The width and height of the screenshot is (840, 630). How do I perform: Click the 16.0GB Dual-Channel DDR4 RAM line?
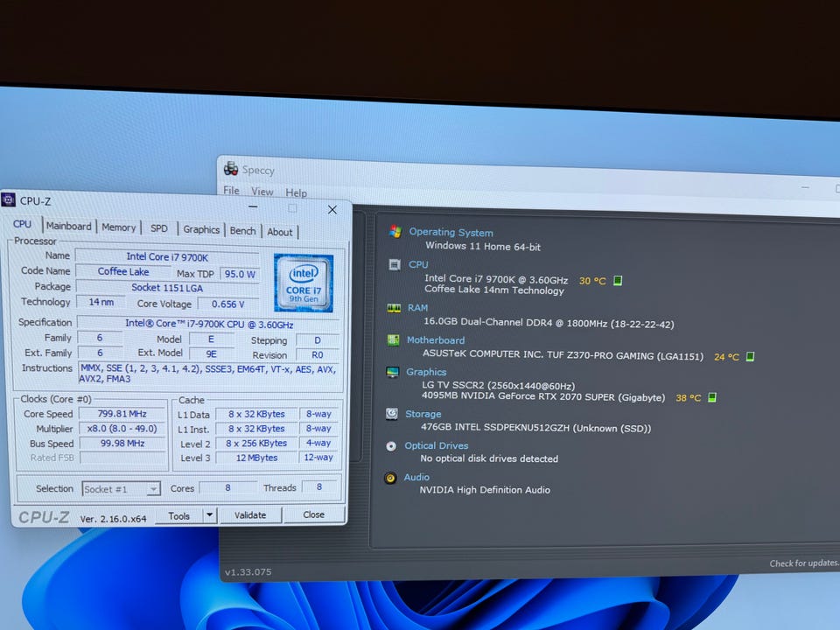(x=549, y=323)
